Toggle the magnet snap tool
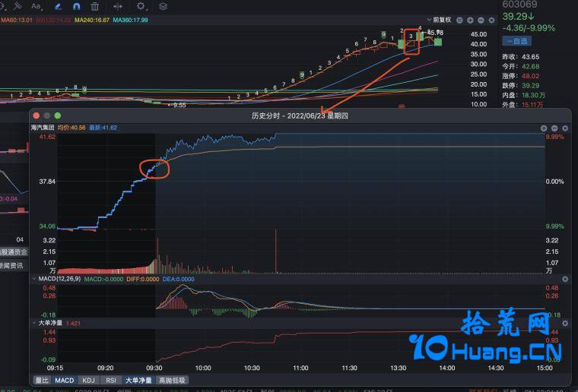 (76, 6)
